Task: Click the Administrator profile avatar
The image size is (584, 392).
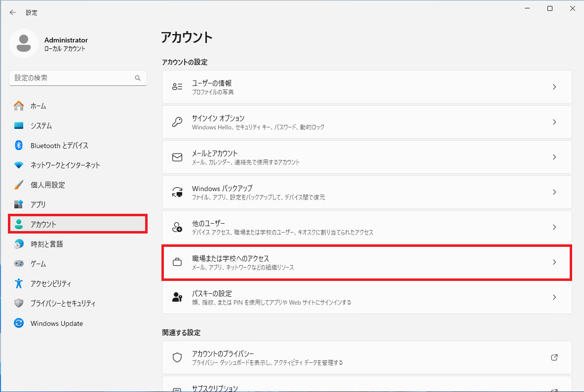Action: (x=24, y=43)
